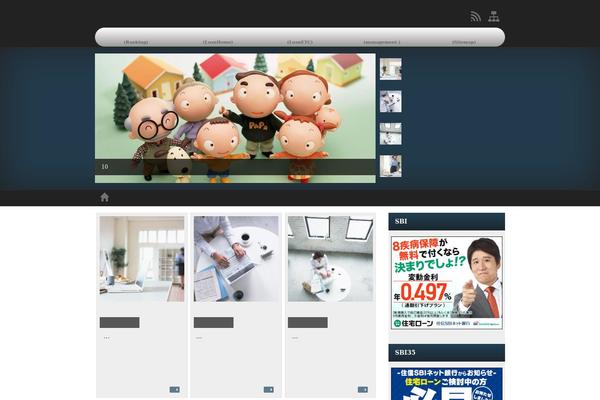Viewport: 600px width, 400px height.
Task: Open the (management) menu item
Action: 382,42
